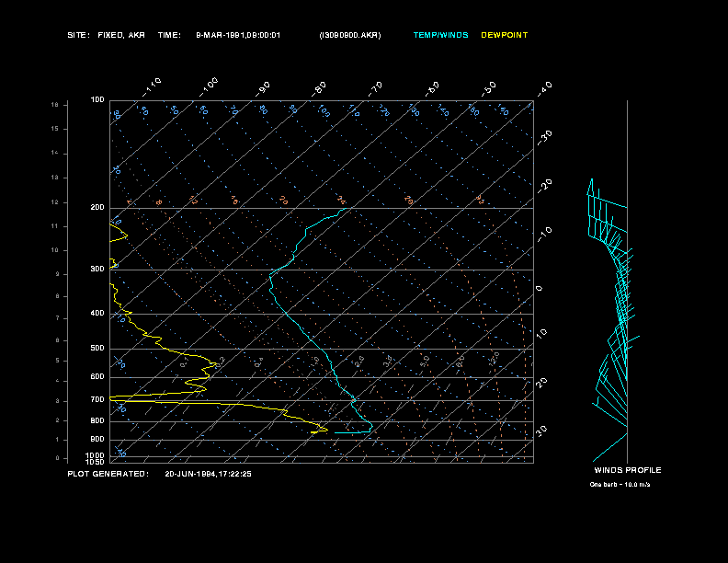
Task: Click the 800 pressure level label
Action: pos(97,420)
